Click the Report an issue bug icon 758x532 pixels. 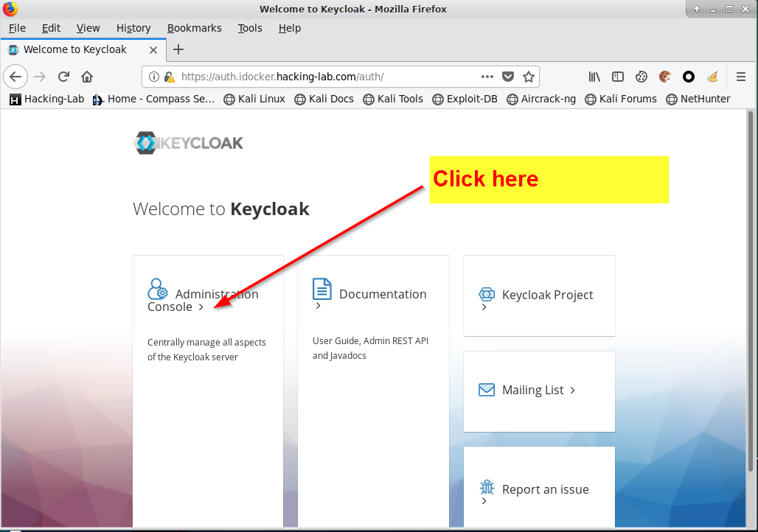[487, 487]
